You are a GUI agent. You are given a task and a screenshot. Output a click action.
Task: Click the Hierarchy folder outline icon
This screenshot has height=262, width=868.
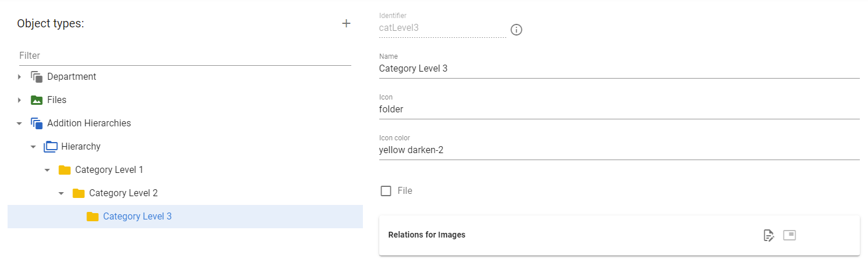click(x=51, y=147)
